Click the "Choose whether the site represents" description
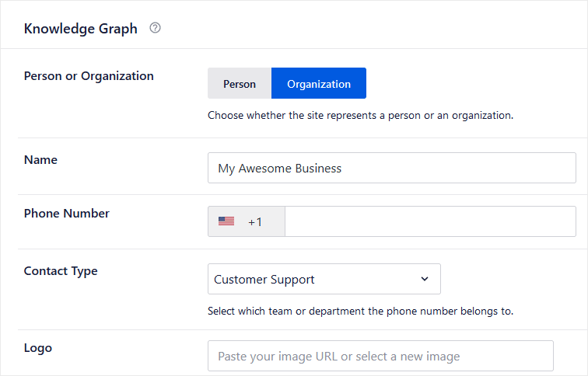588x376 pixels. [x=360, y=116]
